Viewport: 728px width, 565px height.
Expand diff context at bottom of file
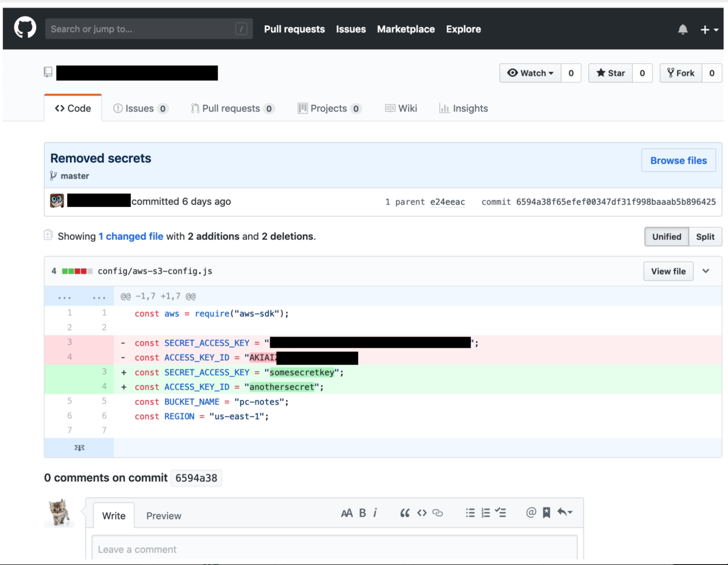point(79,448)
